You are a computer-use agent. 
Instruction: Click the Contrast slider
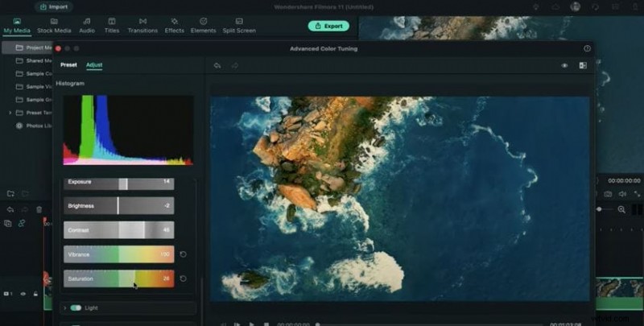point(118,230)
